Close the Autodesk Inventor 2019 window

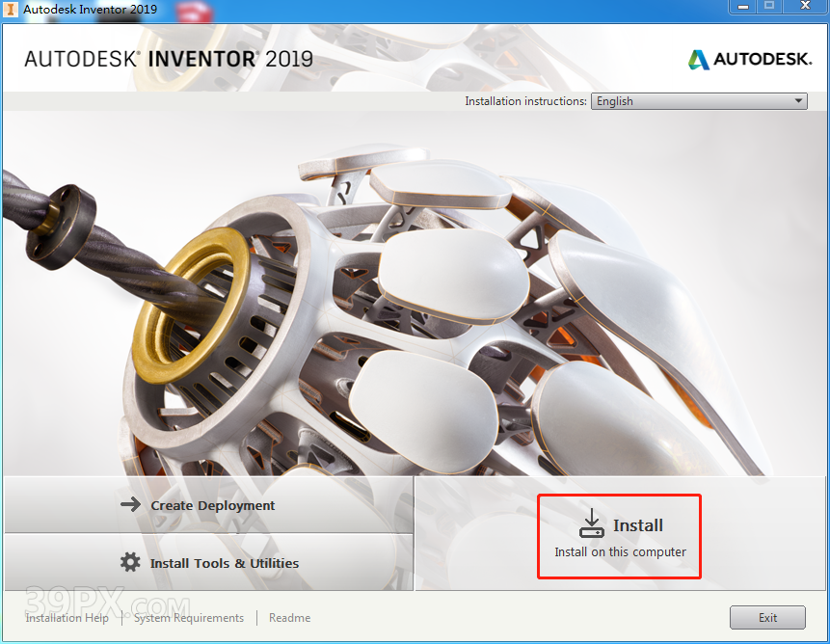(x=805, y=7)
